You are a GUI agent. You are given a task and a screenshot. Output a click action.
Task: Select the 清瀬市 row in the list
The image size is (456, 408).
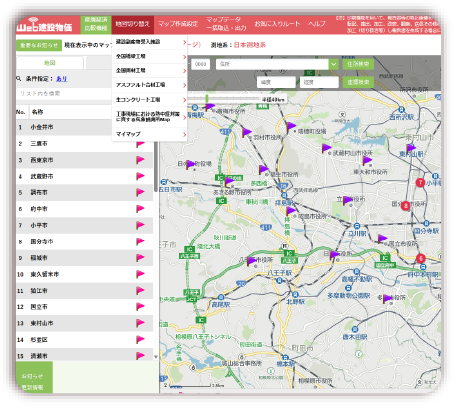tap(84, 355)
